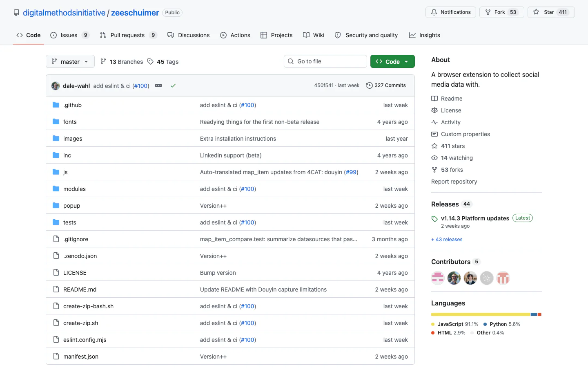Open first contributor avatar
This screenshot has height=368, width=588.
(438, 278)
